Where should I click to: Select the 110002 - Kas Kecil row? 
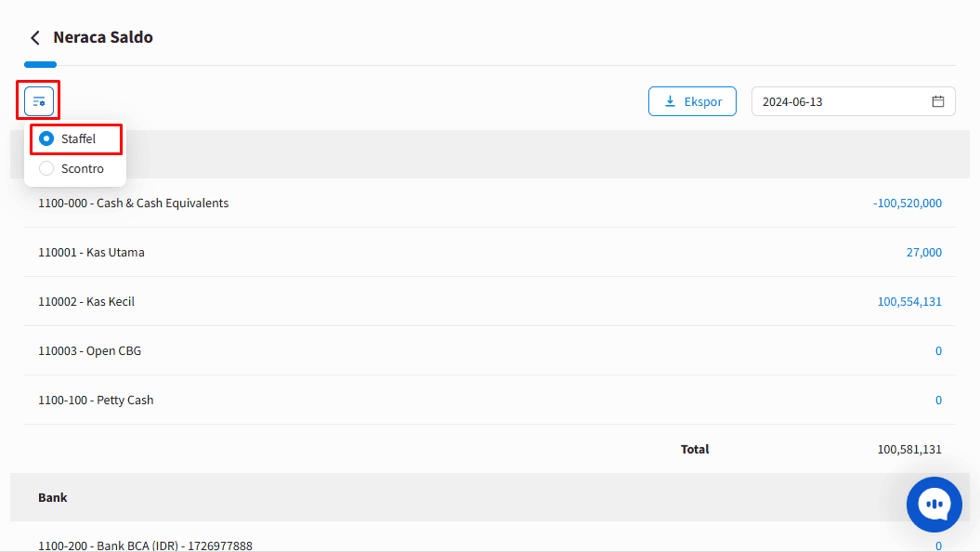pyautogui.click(x=490, y=301)
